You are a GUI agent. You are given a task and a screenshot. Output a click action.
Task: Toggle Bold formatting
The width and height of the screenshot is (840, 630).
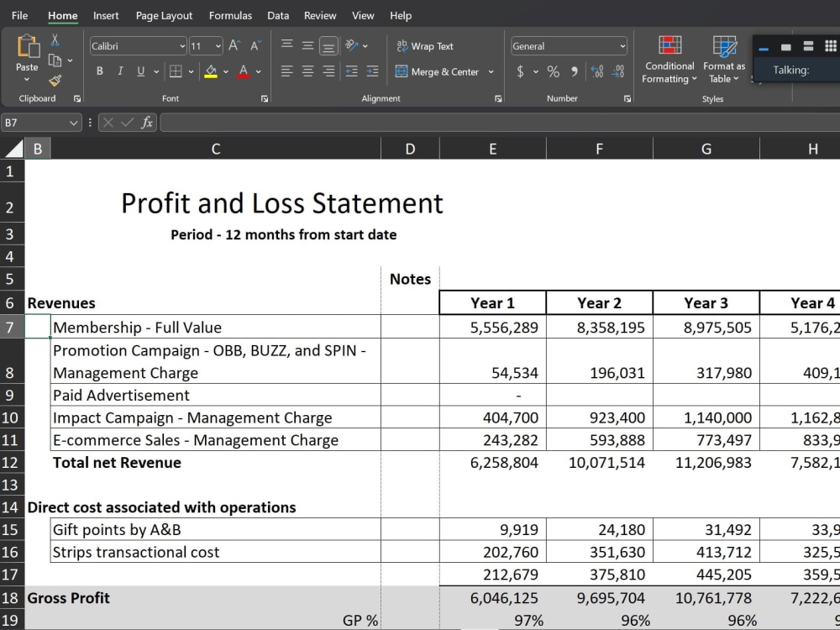[99, 71]
